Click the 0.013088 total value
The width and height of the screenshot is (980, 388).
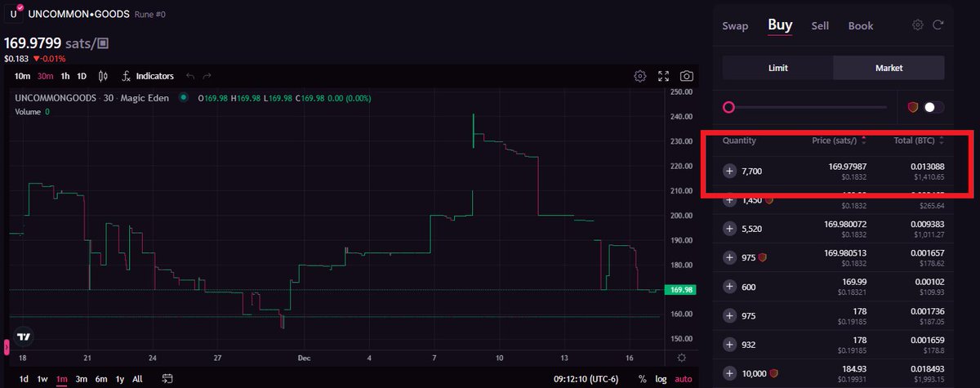pos(927,167)
